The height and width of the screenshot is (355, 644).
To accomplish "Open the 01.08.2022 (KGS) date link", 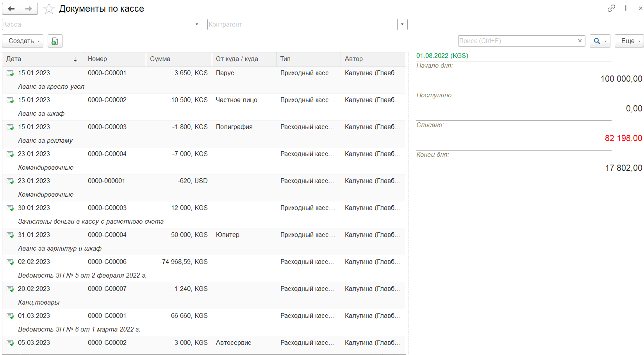I will [x=442, y=56].
